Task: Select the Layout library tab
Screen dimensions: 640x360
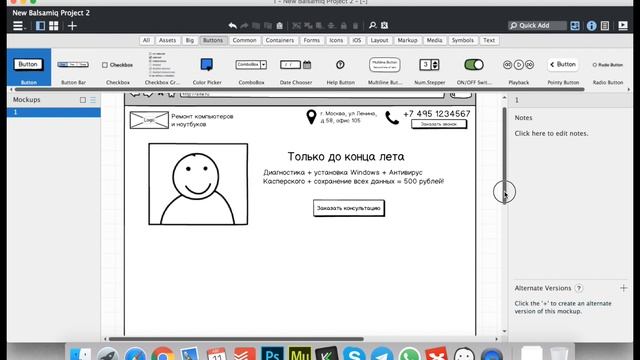Action: [379, 40]
